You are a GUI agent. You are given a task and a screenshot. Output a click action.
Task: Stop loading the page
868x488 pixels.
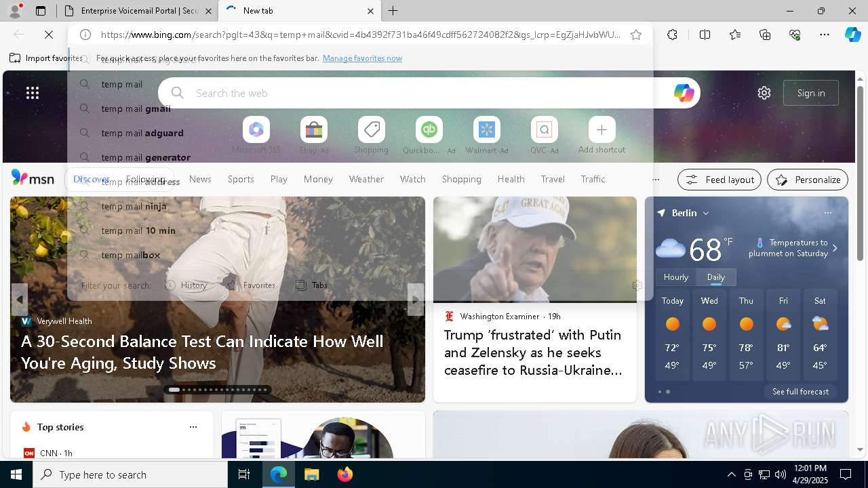[49, 35]
